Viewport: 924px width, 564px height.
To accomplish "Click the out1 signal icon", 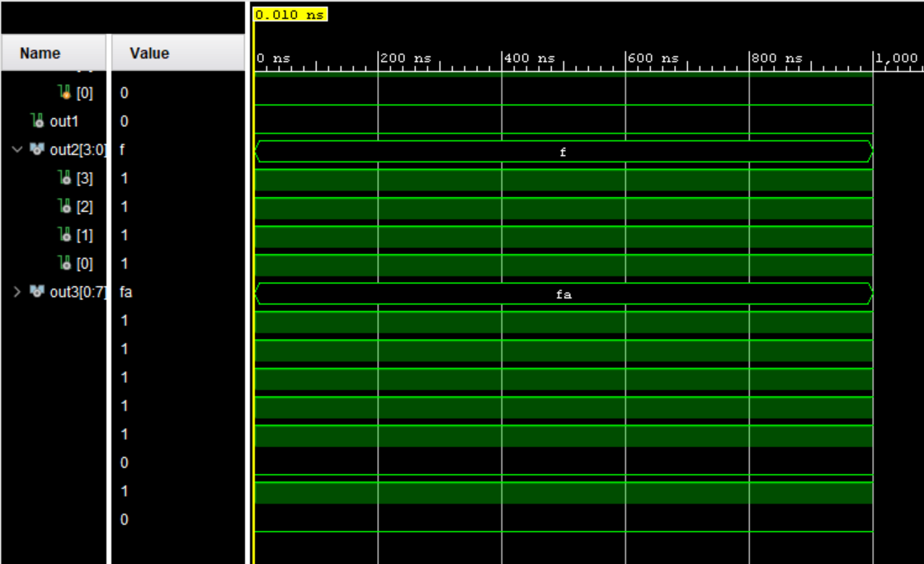I will click(36, 122).
